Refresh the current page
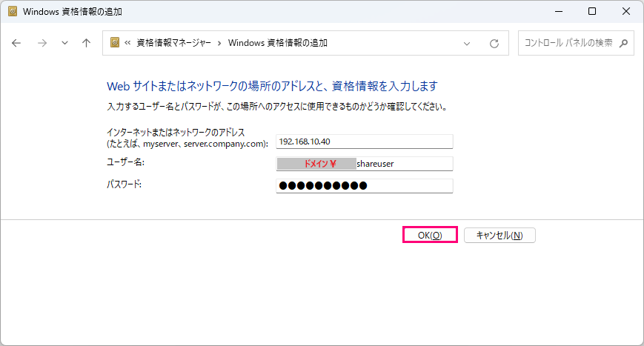 click(494, 44)
